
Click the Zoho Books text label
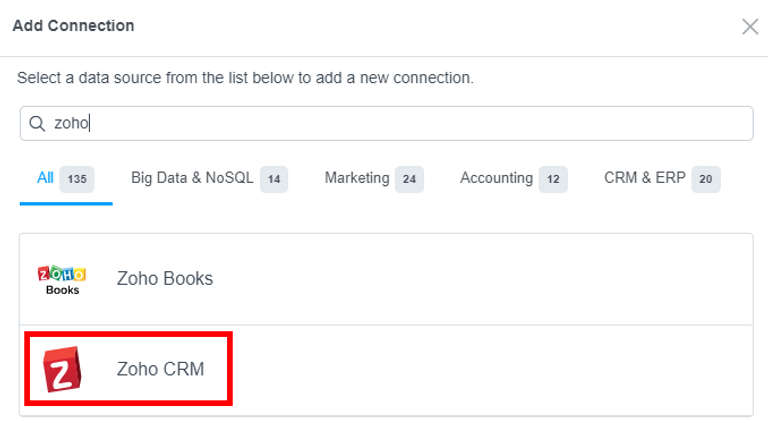coord(165,279)
